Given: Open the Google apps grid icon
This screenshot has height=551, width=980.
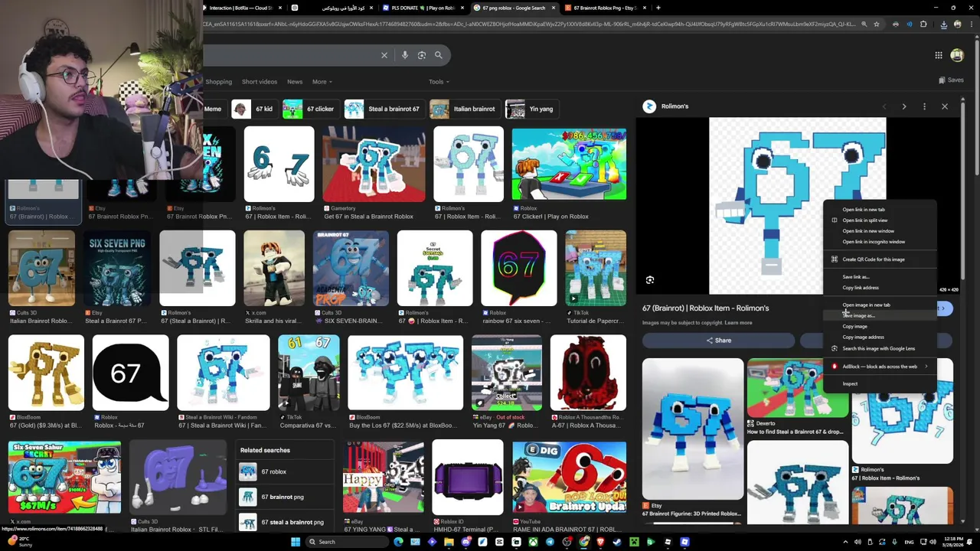Looking at the screenshot, I should point(939,55).
